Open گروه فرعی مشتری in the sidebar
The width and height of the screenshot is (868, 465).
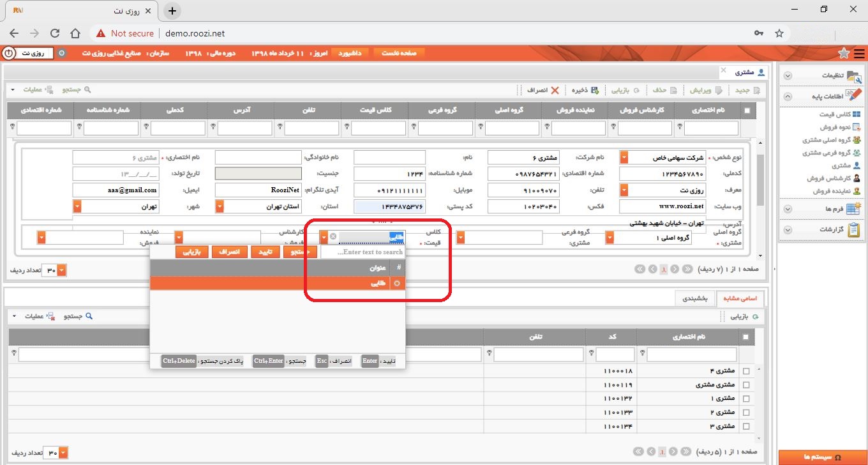click(x=832, y=153)
